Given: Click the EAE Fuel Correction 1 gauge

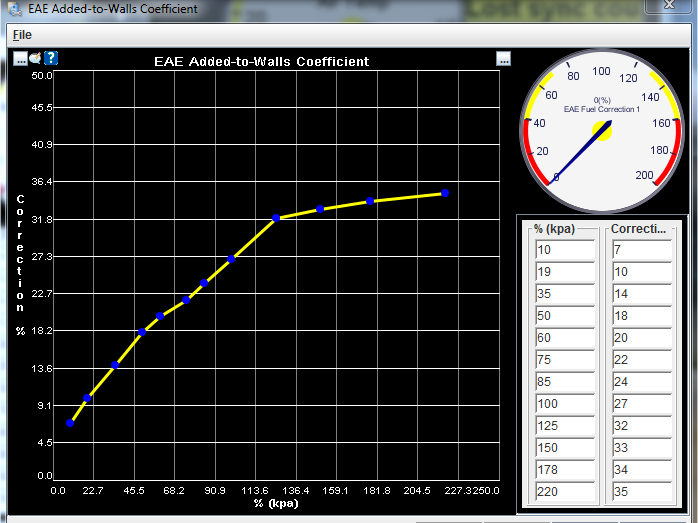Looking at the screenshot, I should point(602,131).
